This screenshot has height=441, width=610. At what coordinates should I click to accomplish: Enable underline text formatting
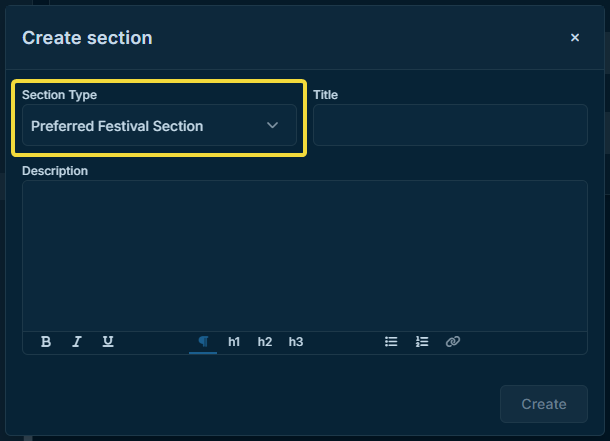click(x=108, y=342)
